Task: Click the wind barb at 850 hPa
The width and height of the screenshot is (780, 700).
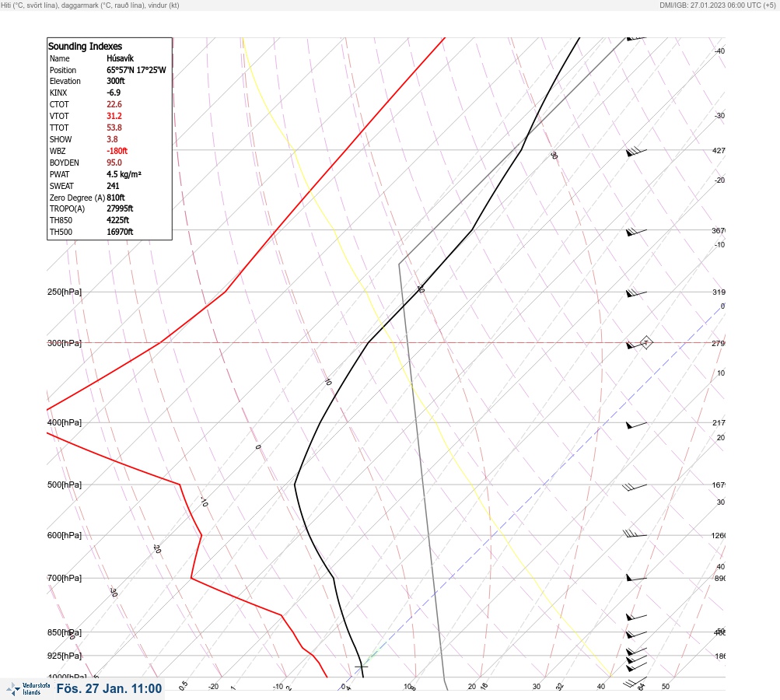Action: tap(636, 635)
